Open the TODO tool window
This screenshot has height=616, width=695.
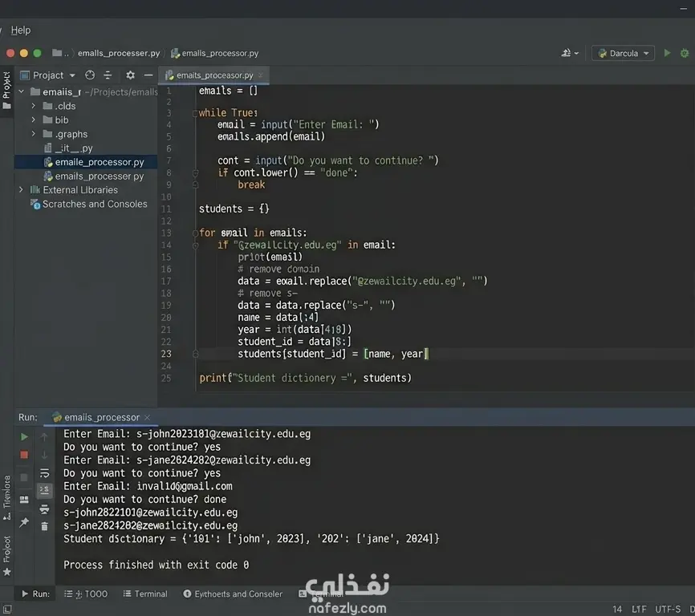click(x=86, y=594)
